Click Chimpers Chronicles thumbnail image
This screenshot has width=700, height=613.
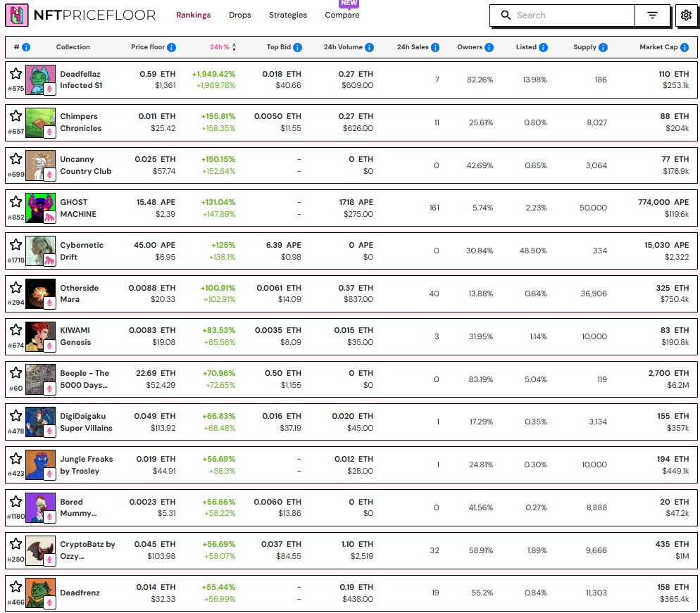click(x=41, y=122)
